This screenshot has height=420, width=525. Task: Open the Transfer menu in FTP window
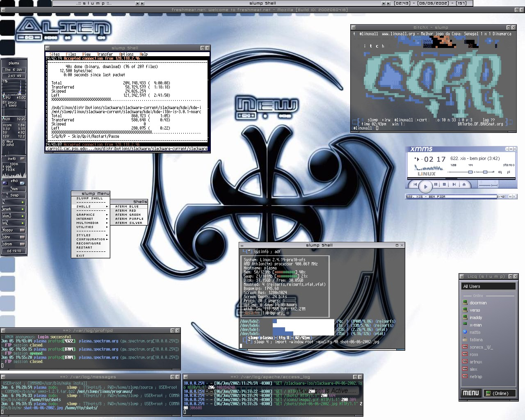pyautogui.click(x=105, y=54)
